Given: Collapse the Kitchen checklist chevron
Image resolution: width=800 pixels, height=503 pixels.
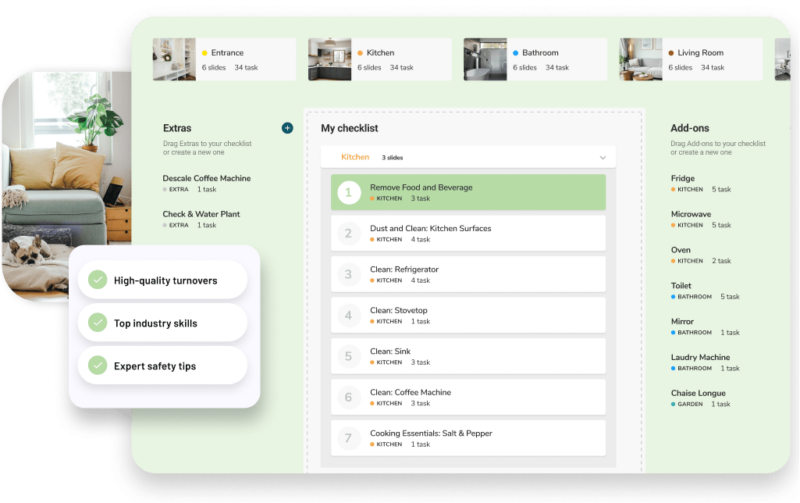Looking at the screenshot, I should (602, 158).
